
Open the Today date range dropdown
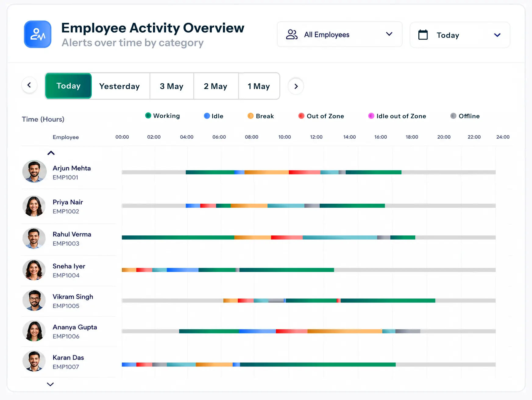point(460,35)
